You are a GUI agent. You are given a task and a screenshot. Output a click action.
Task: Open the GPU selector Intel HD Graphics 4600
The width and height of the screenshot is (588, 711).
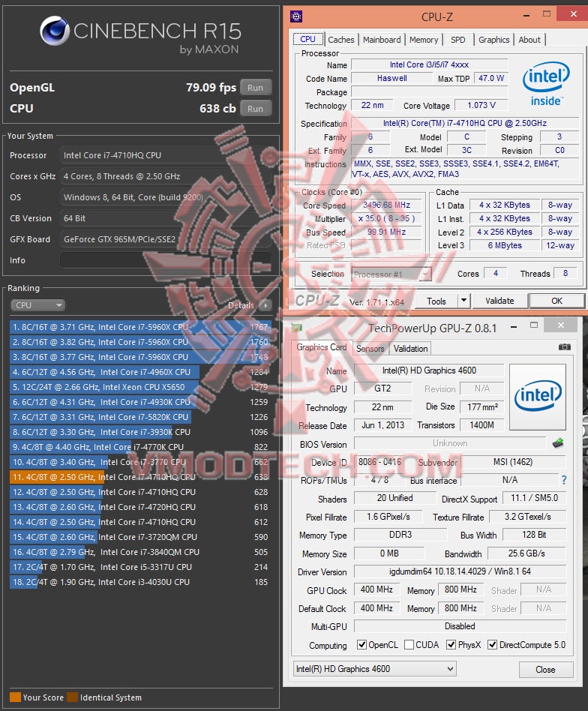click(374, 669)
